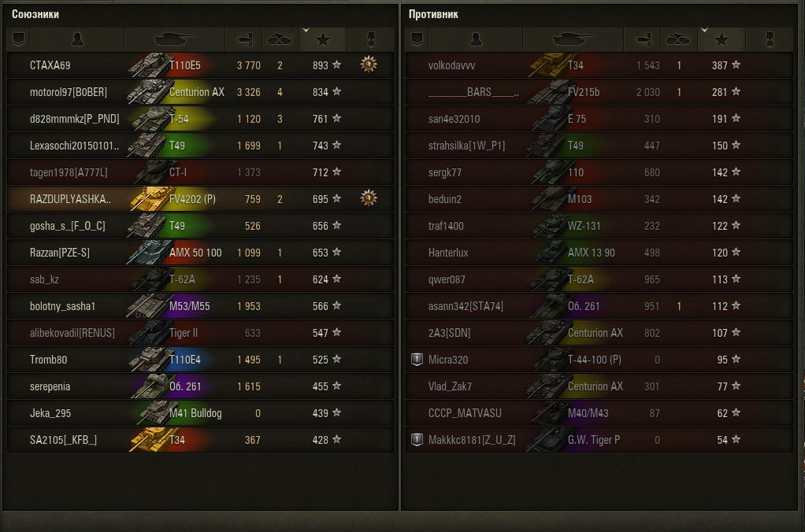This screenshot has height=532, width=805.
Task: Sort allies by medal achievements icon
Action: click(x=371, y=39)
